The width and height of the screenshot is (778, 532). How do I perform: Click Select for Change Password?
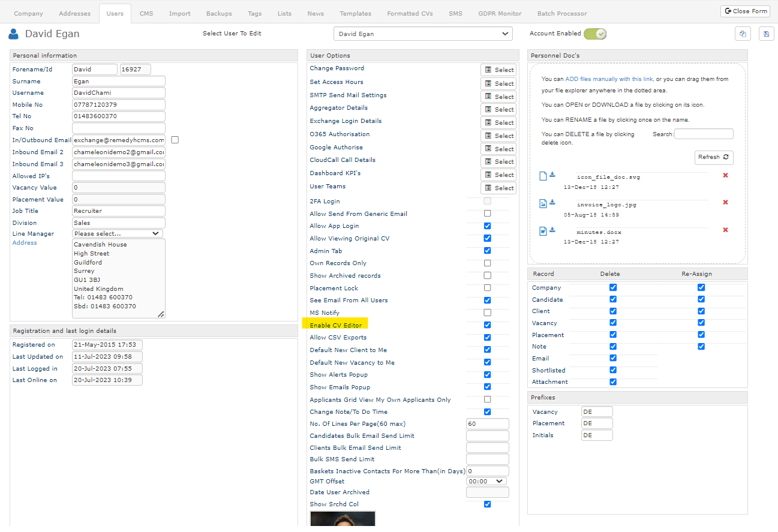pyautogui.click(x=498, y=70)
